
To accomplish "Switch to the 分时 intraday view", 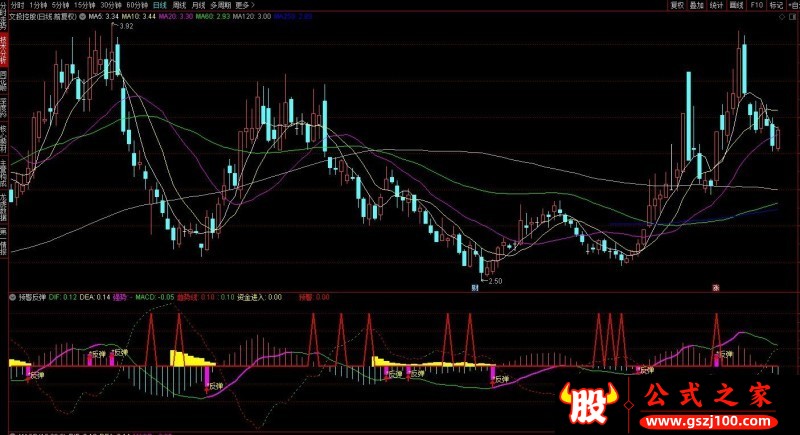I will (17, 5).
